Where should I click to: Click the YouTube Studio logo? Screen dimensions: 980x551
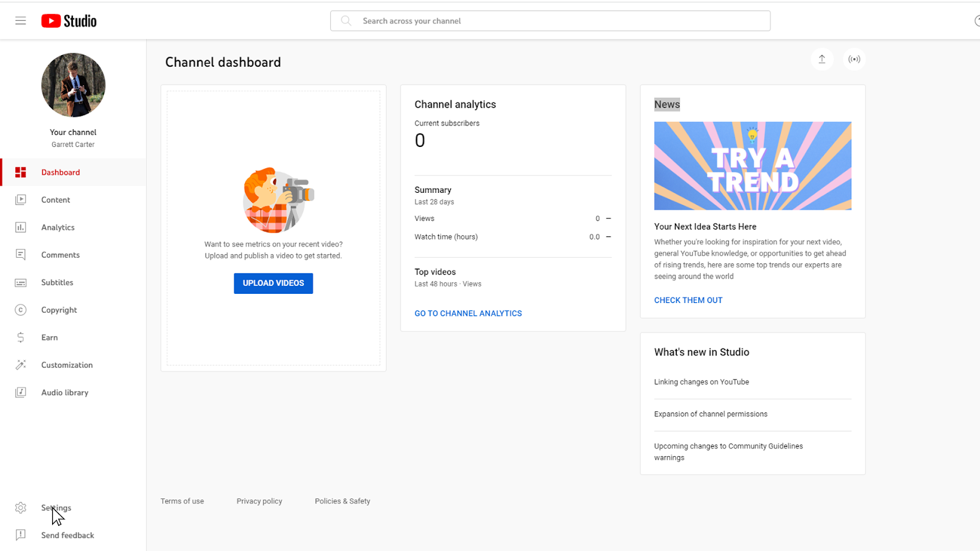point(69,20)
